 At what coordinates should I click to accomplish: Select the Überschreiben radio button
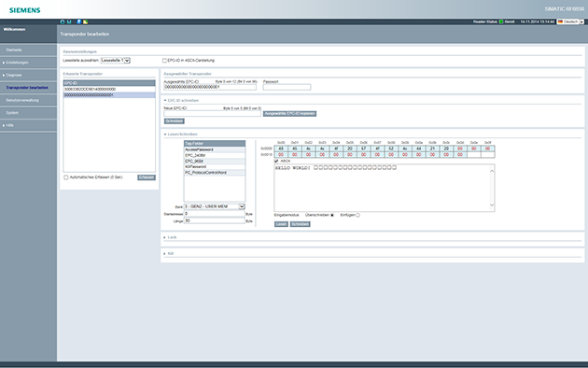332,215
